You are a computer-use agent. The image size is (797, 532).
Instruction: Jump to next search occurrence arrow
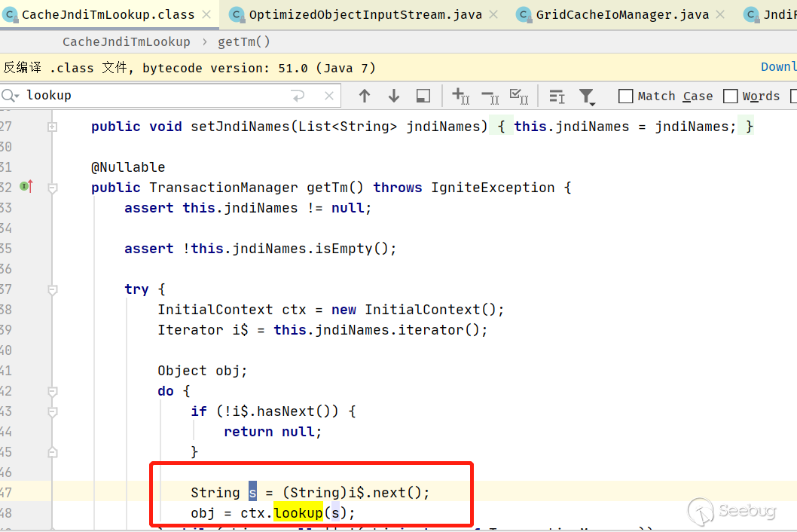pos(393,96)
